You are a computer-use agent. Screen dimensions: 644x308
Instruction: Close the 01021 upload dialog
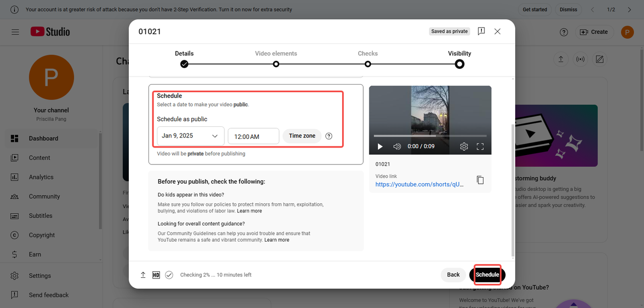[x=498, y=31]
